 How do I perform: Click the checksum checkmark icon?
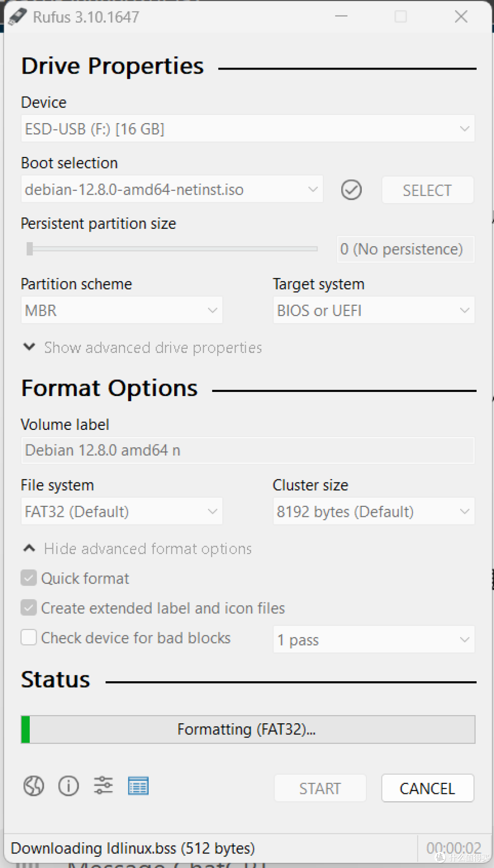click(351, 190)
